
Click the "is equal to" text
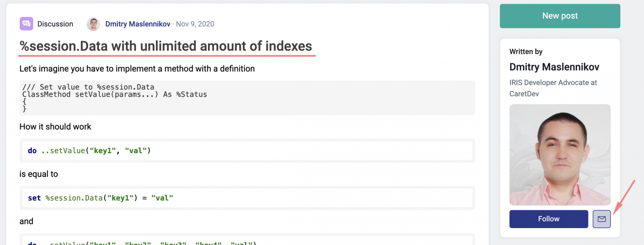click(x=39, y=174)
